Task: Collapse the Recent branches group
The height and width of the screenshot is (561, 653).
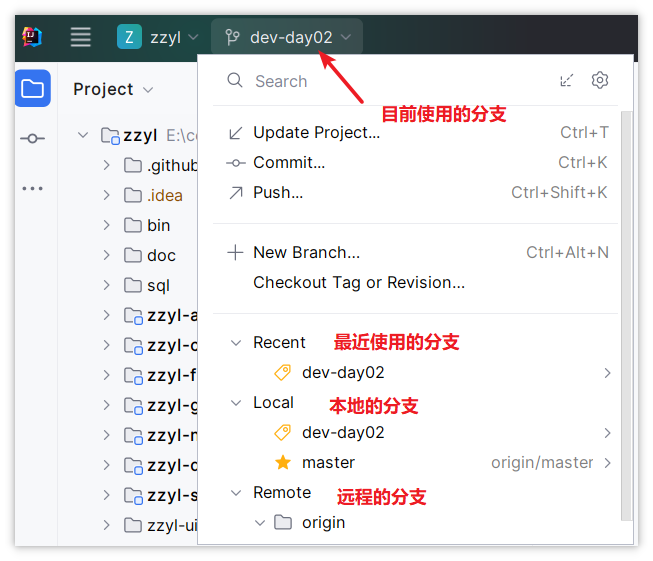Action: coord(236,343)
